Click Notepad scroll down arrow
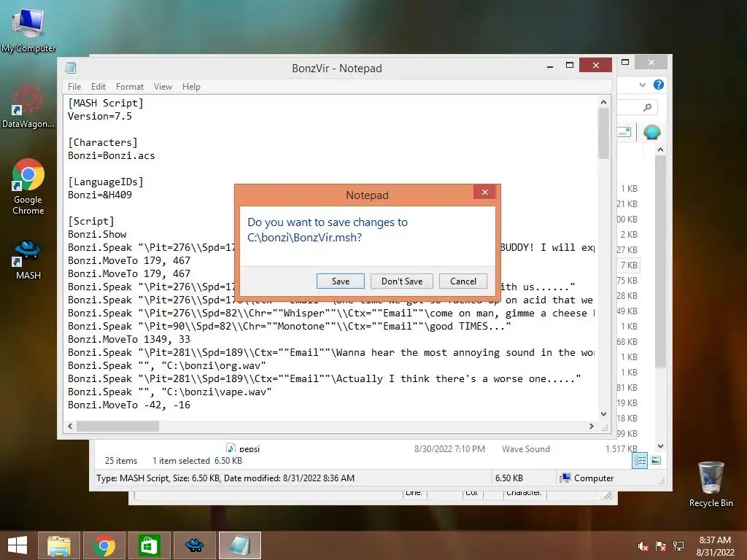Image resolution: width=747 pixels, height=560 pixels. [x=603, y=414]
